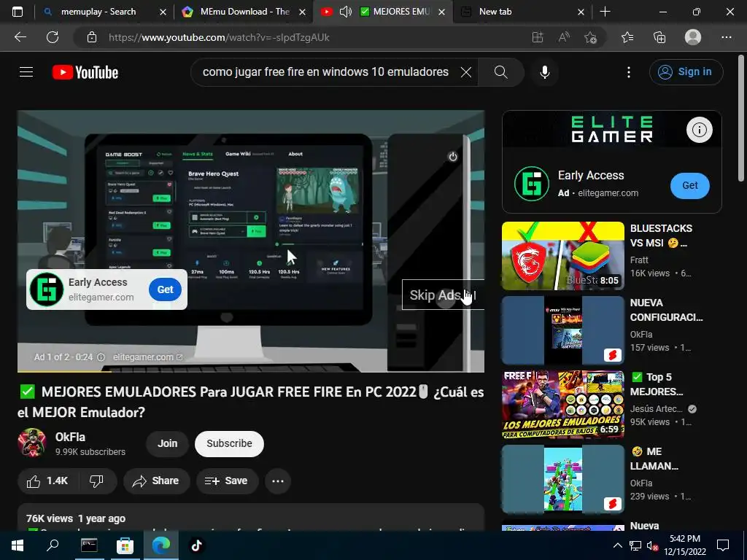Screen dimensions: 747x560
Task: Open Microsoft Store from taskbar
Action: [x=125, y=545]
